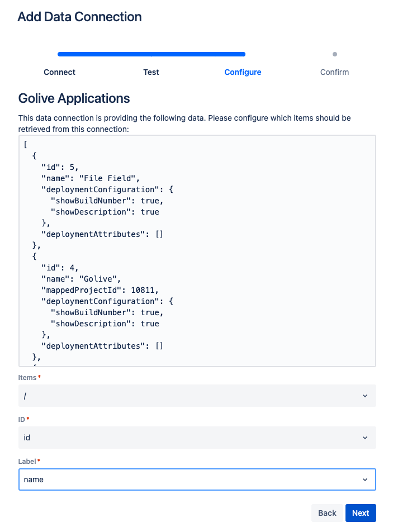
Task: Click the chevron arrow in Label dropdown
Action: tap(364, 479)
